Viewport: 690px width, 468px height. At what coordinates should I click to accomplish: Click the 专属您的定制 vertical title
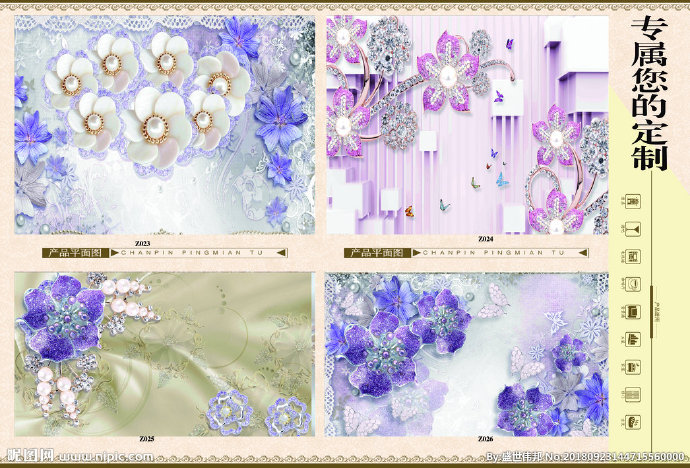point(650,93)
